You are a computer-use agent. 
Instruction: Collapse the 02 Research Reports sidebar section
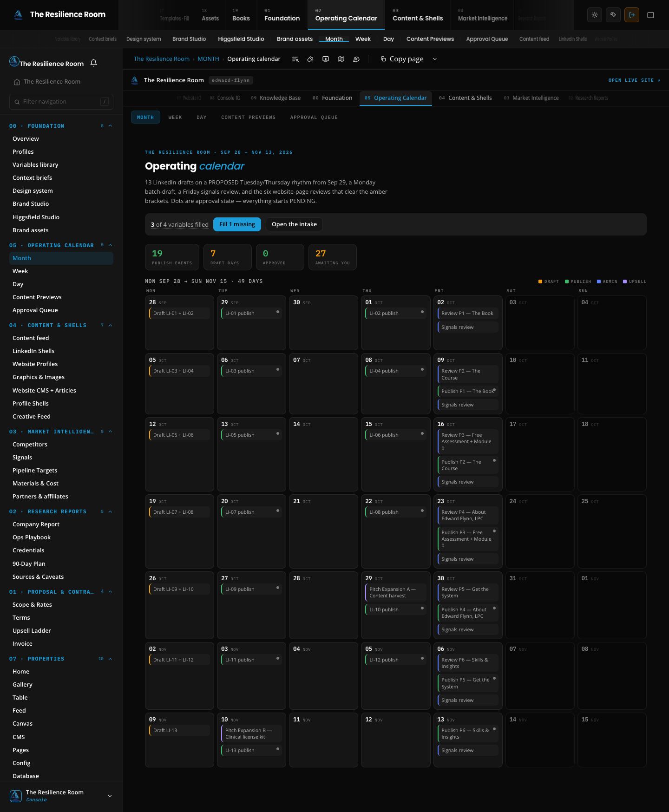111,511
